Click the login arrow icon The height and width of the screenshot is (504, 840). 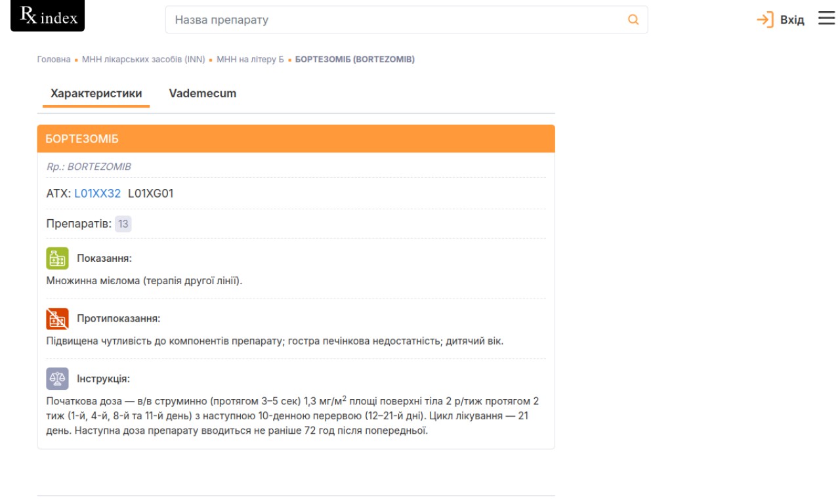click(765, 20)
